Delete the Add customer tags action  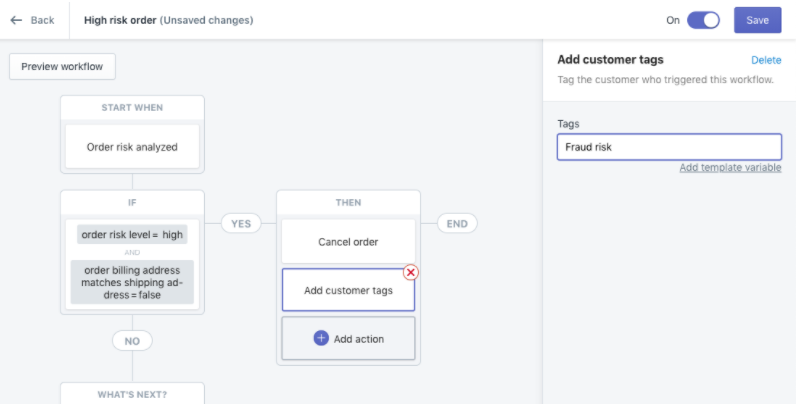(x=766, y=60)
